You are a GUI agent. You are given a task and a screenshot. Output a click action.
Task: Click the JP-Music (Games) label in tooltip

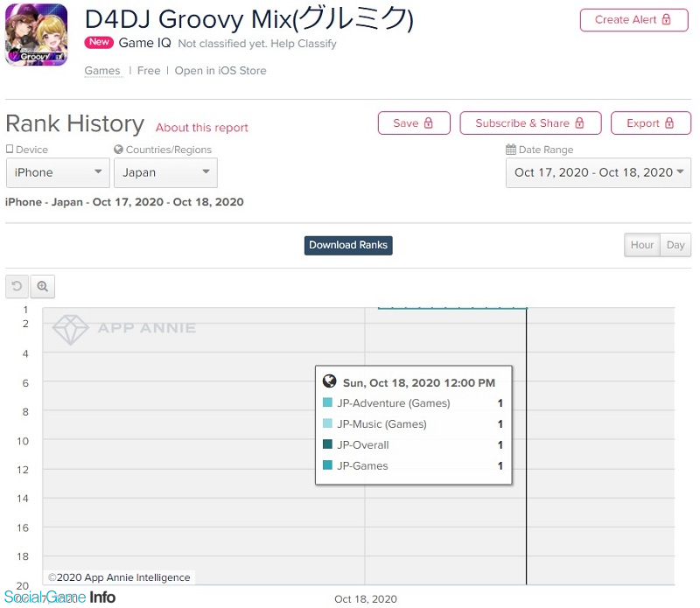[381, 424]
